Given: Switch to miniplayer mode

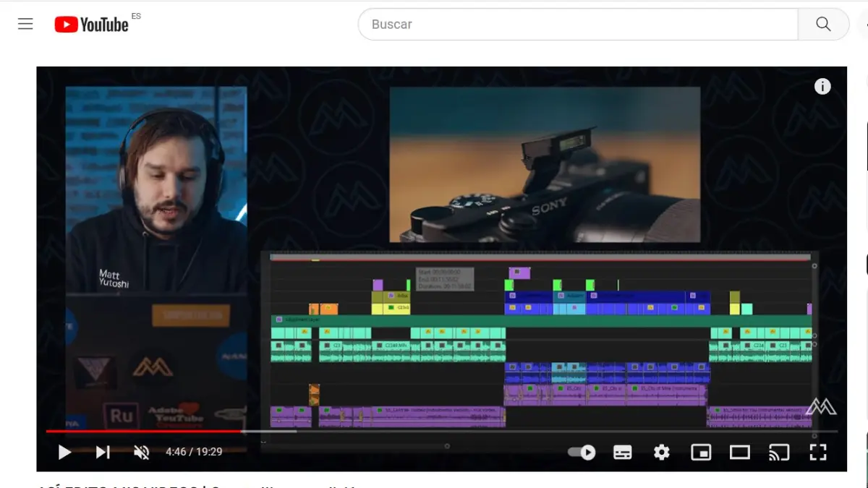Looking at the screenshot, I should coord(700,452).
